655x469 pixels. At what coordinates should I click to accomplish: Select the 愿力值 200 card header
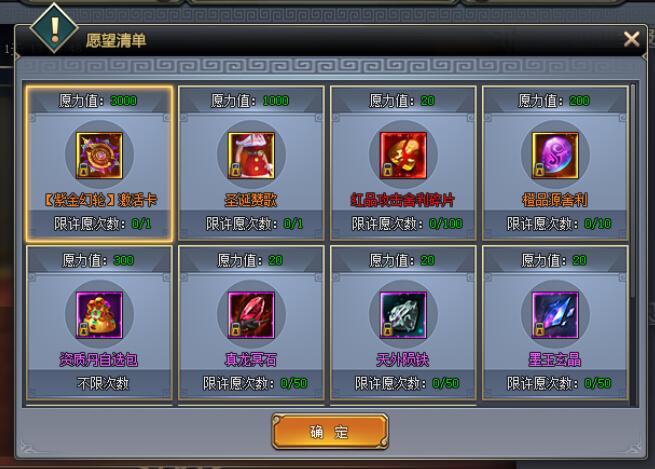click(x=555, y=101)
